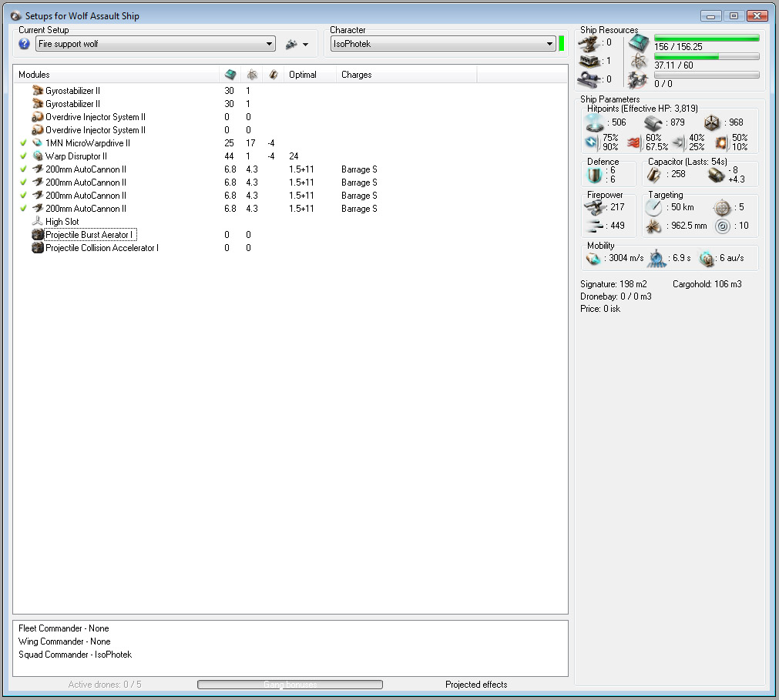Screen dimensions: 779x700
Task: Toggle the Warp Disruptor II active checkmark
Action: (x=23, y=156)
